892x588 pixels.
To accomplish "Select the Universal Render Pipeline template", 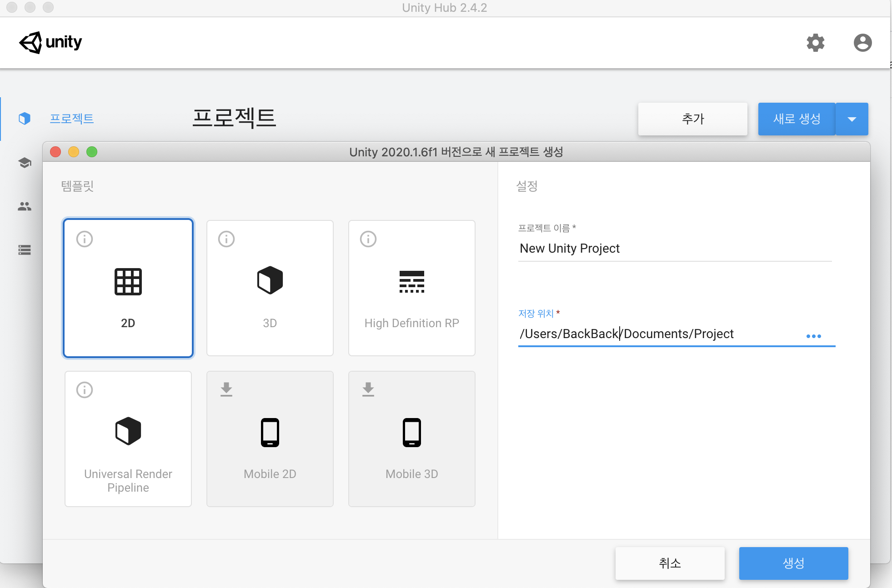I will pyautogui.click(x=128, y=439).
